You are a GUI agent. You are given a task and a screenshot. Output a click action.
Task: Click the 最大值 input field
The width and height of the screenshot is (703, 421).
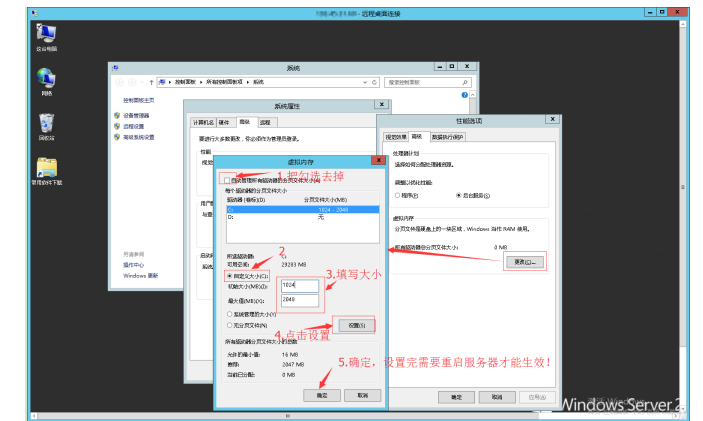299,300
